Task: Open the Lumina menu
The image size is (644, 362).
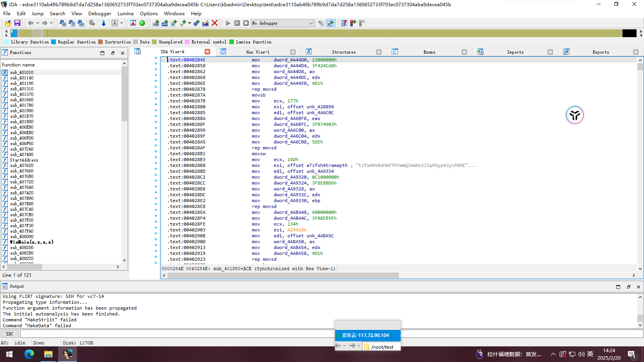Action: pyautogui.click(x=125, y=13)
